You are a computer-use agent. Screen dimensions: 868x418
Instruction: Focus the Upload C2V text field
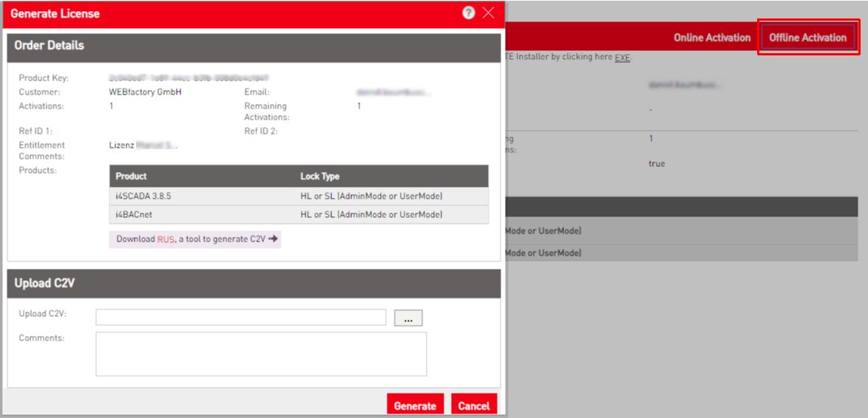241,318
